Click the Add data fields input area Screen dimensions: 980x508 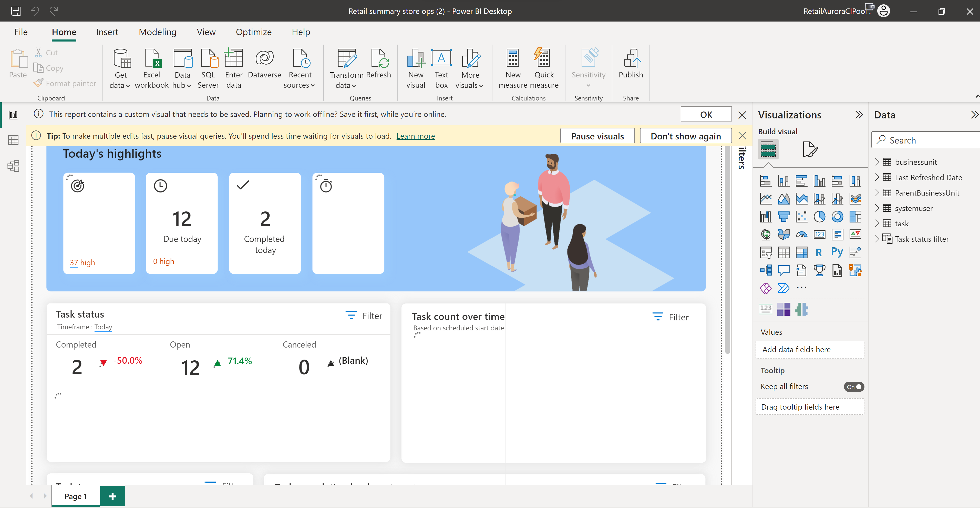[x=811, y=349]
